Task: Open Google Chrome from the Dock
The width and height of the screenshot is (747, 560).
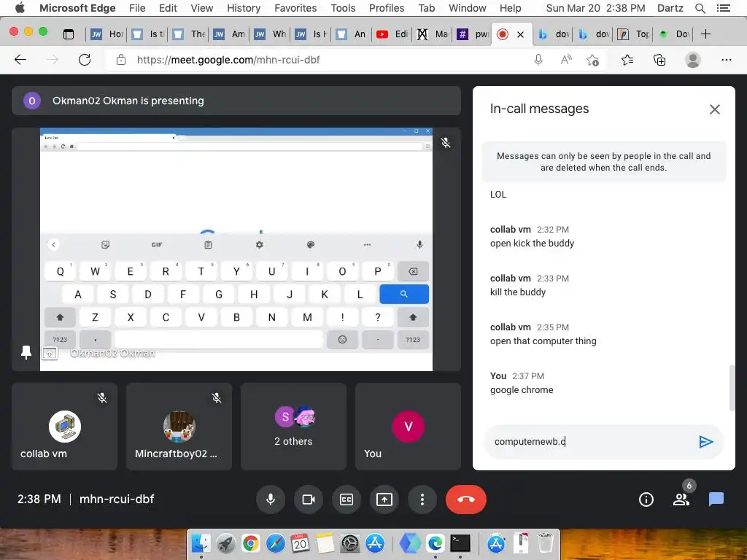Action: (x=251, y=542)
